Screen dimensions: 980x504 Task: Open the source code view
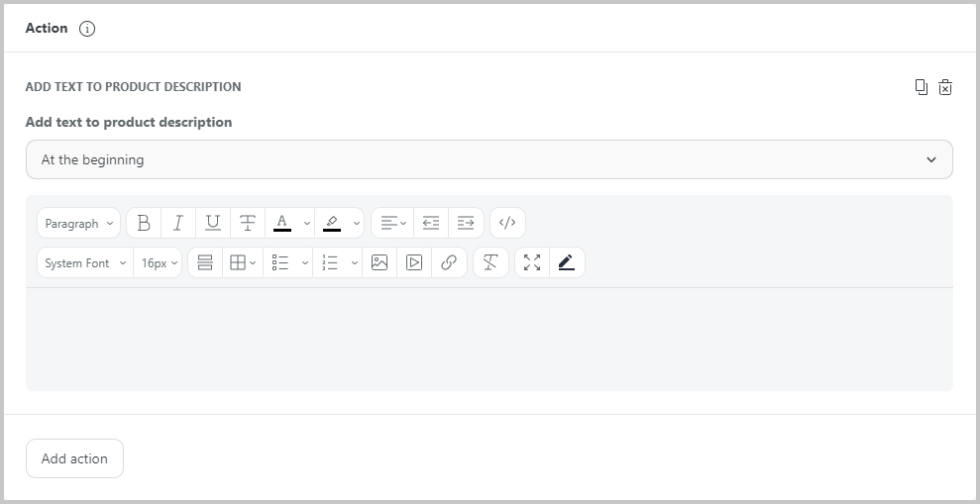pos(507,223)
